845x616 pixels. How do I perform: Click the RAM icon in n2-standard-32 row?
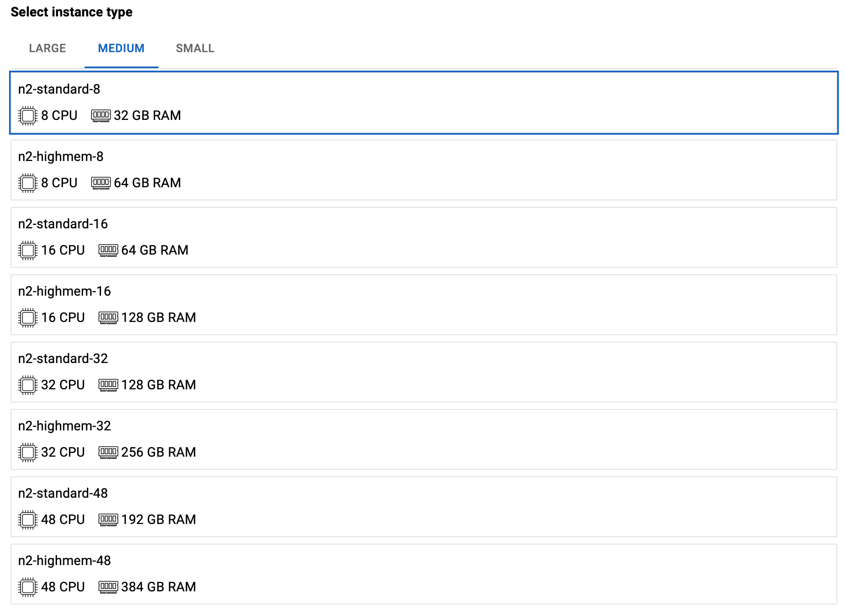[108, 385]
